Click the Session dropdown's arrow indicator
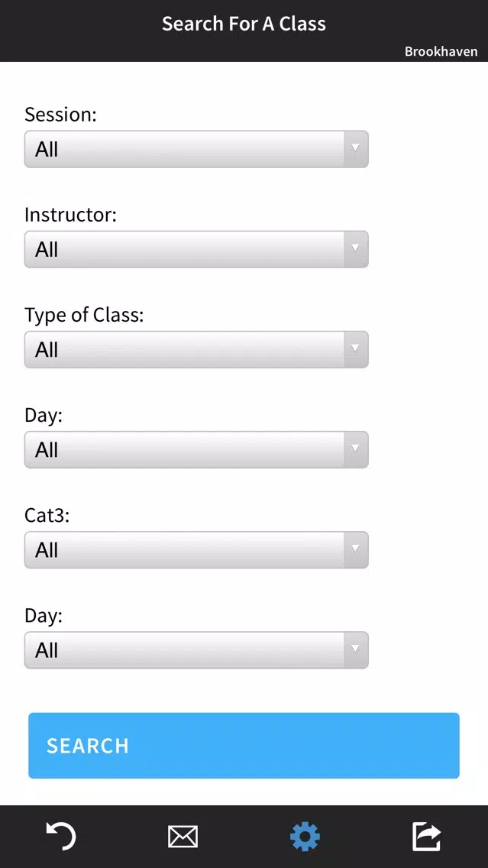Viewport: 488px width, 868px height. [x=356, y=149]
